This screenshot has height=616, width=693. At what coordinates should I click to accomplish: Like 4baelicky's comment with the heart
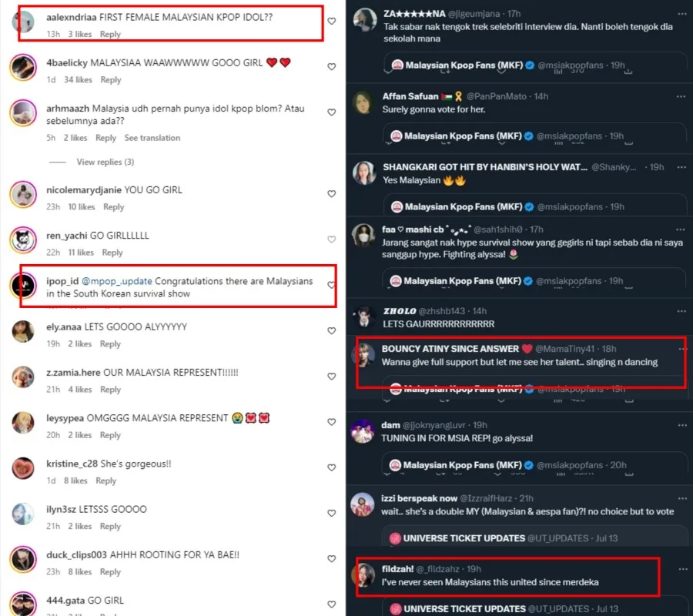point(332,67)
